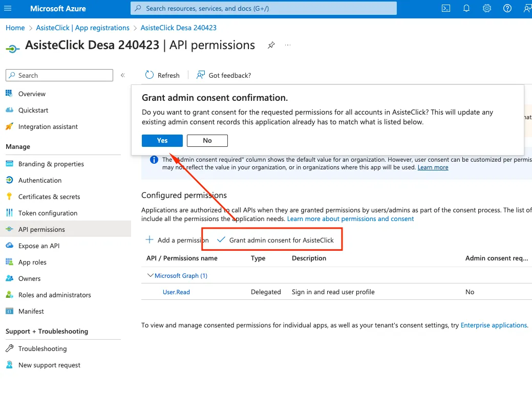Click the Got feedback icon
The image size is (532, 395).
click(x=201, y=75)
